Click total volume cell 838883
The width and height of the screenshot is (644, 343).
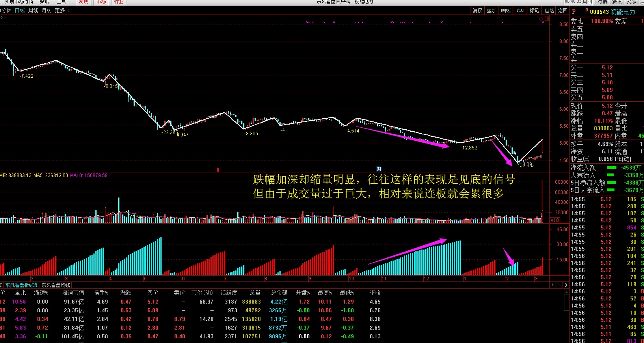[251, 302]
